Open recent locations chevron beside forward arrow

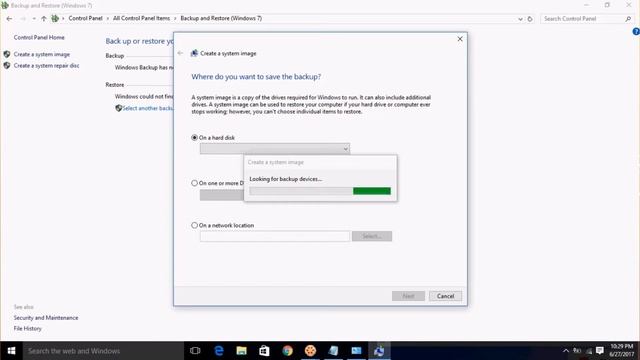tap(34, 19)
